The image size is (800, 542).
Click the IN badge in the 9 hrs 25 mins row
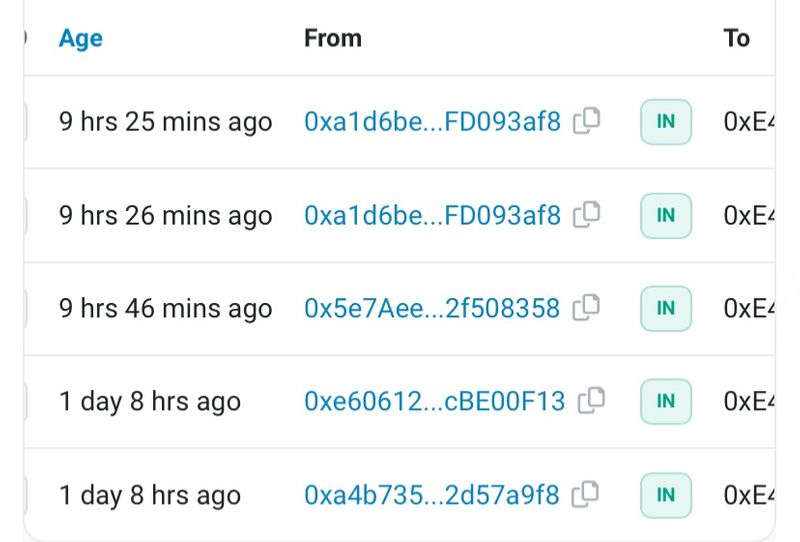(665, 123)
